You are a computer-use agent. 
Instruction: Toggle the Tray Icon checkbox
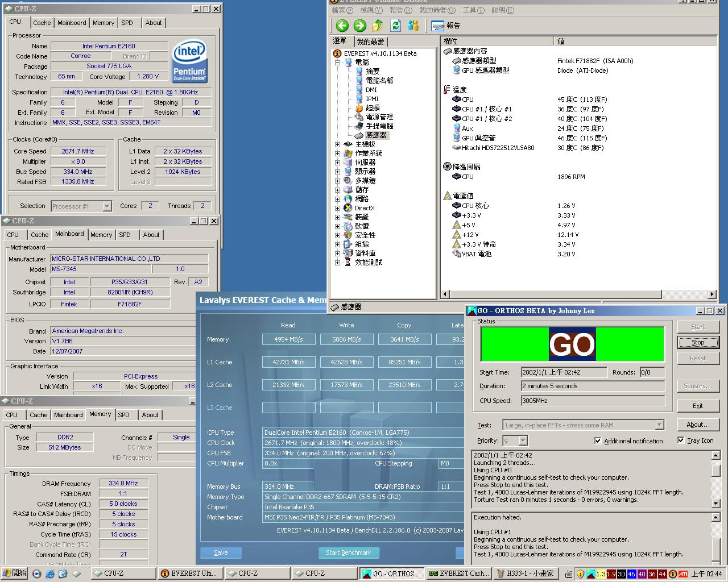coord(681,440)
